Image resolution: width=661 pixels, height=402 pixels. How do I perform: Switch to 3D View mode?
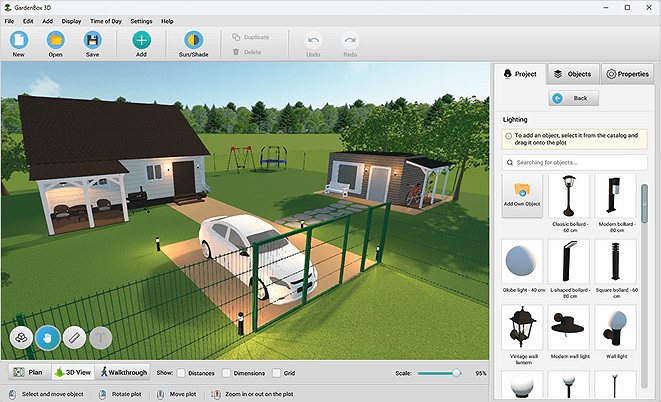pos(73,372)
